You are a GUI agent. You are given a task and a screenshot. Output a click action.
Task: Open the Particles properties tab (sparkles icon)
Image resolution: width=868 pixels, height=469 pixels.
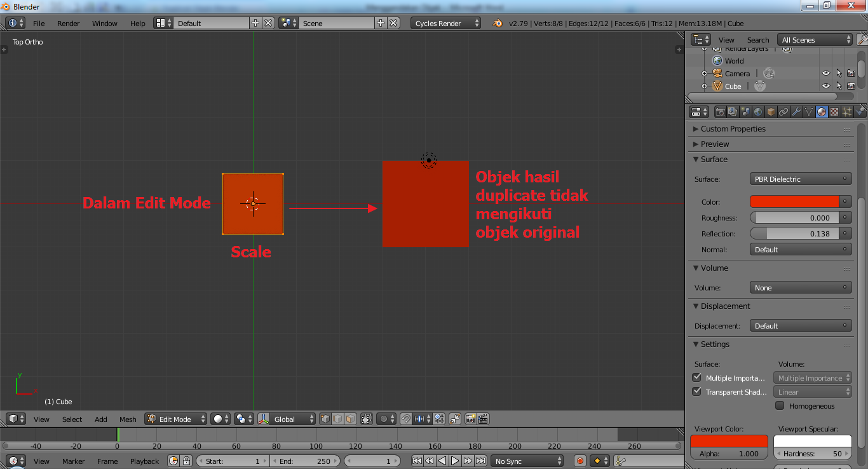846,111
